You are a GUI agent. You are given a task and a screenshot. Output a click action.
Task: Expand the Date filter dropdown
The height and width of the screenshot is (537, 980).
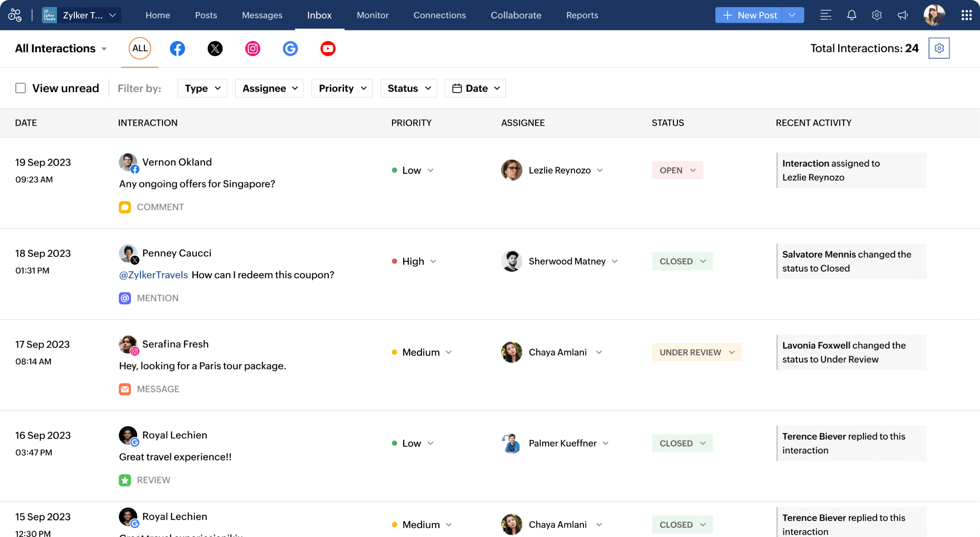475,88
